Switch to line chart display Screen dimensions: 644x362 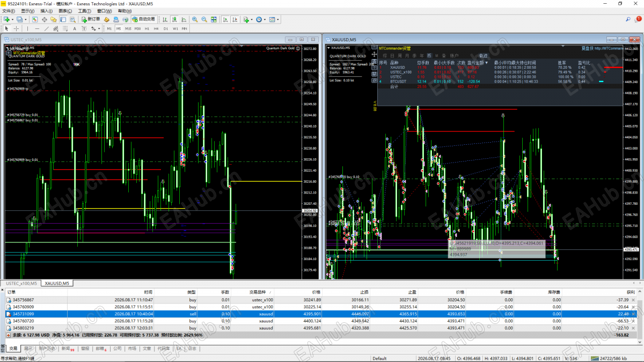184,19
